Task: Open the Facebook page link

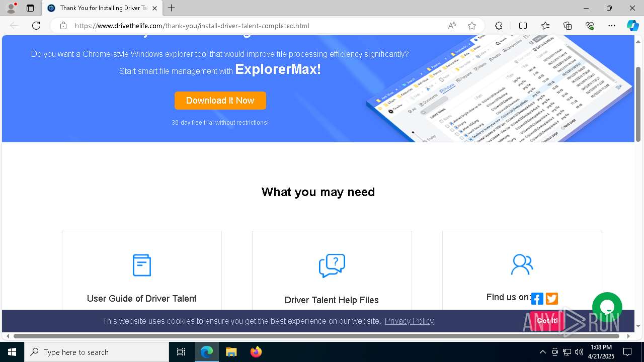Action: [537, 299]
